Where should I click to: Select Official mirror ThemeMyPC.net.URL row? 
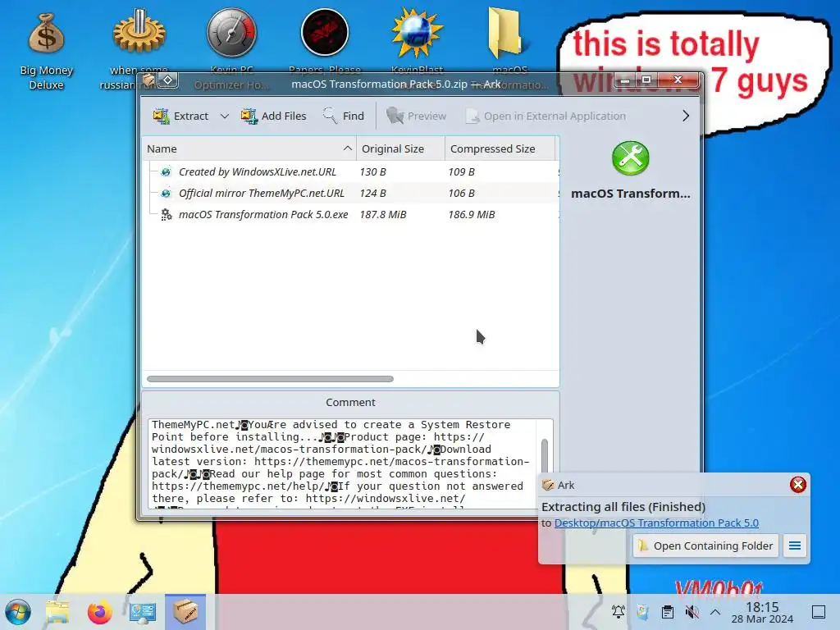point(351,194)
